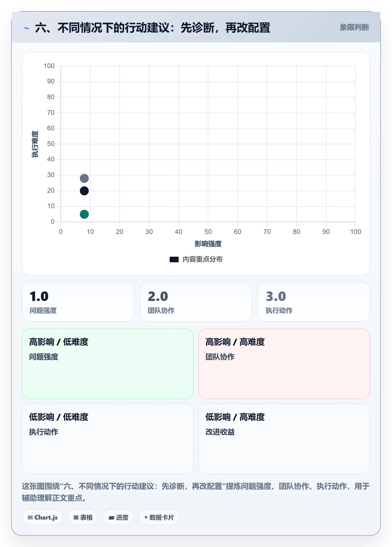Click the 执行难度 y-axis title
The image size is (392, 547).
[35, 144]
